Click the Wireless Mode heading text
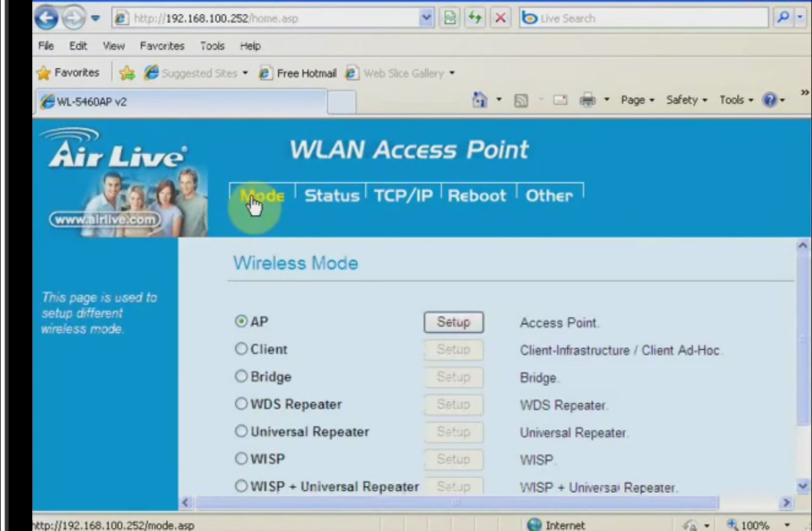 coord(296,264)
